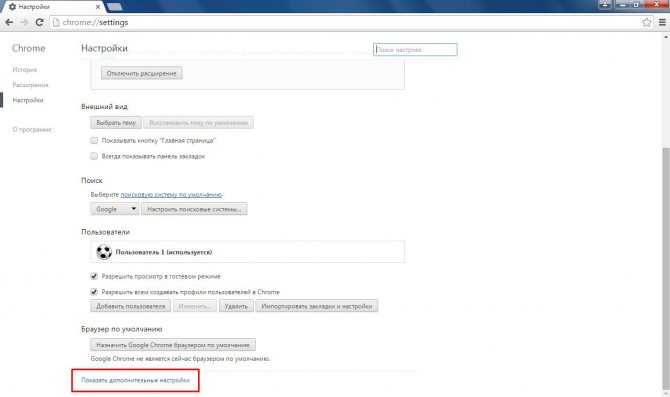670x397 pixels.
Task: Bookmark this page with the star icon
Action: pos(646,22)
